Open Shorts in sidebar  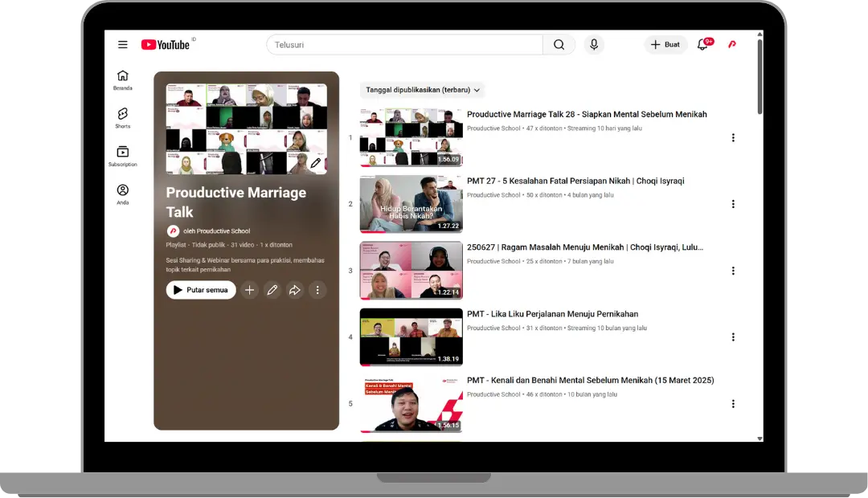(x=123, y=118)
